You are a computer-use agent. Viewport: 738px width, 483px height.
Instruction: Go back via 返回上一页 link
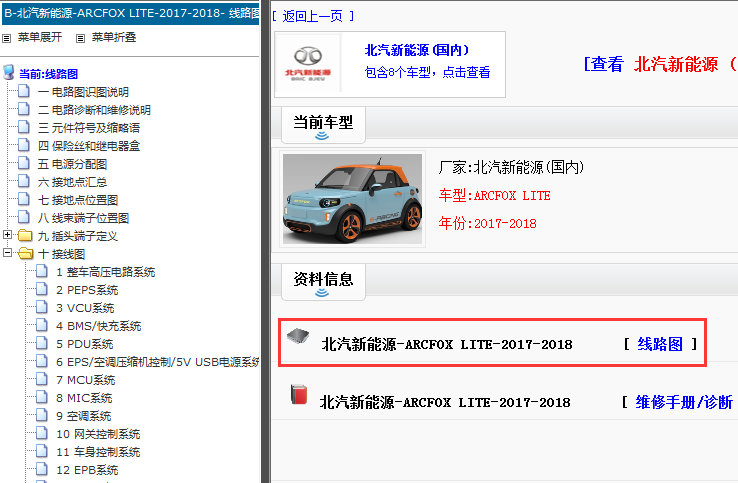313,16
